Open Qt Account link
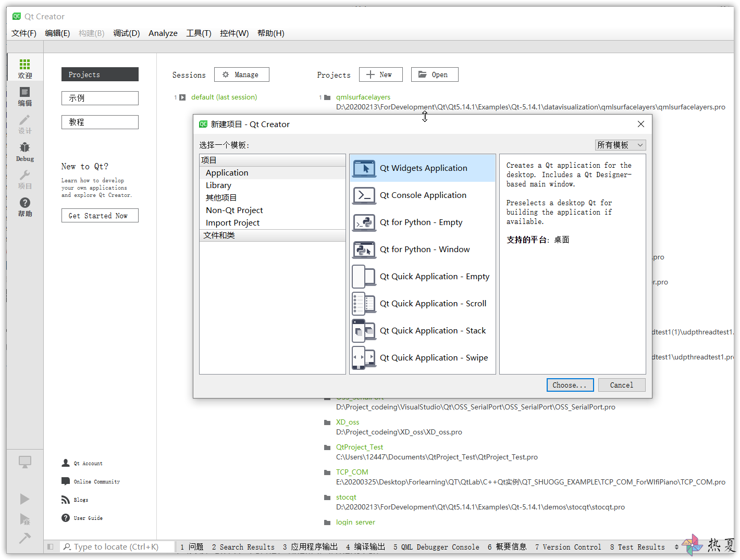 click(82, 463)
